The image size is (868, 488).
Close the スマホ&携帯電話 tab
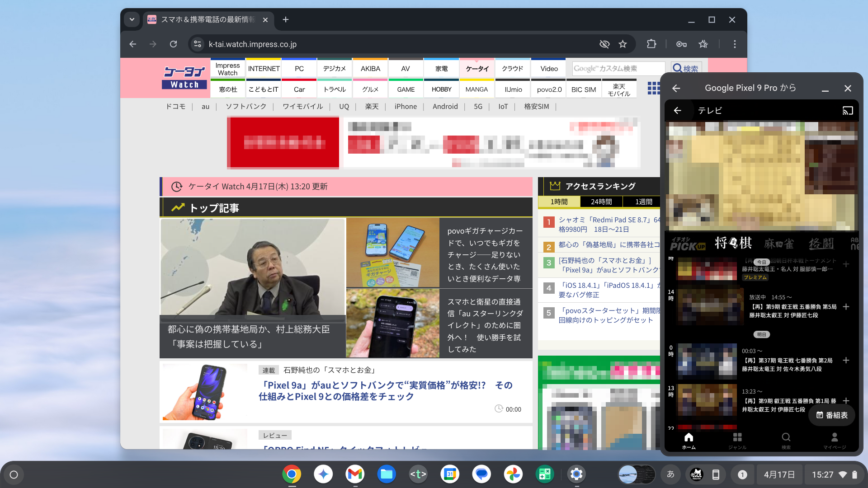click(265, 19)
